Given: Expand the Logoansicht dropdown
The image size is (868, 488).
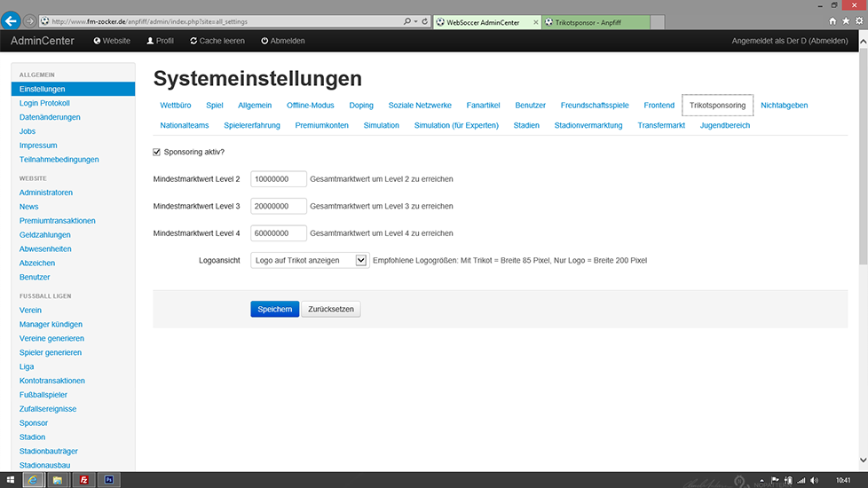Looking at the screenshot, I should tap(360, 261).
